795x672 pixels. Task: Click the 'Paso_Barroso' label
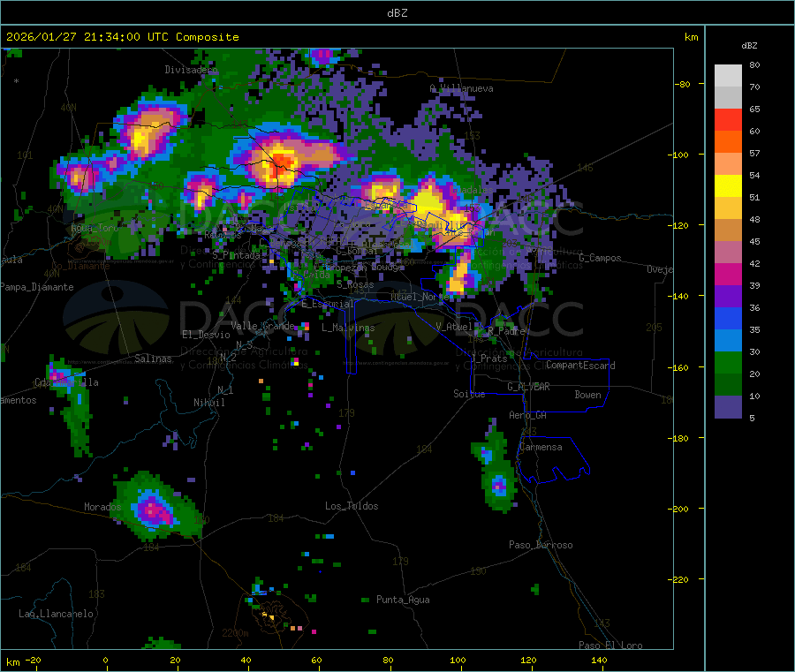pos(541,545)
